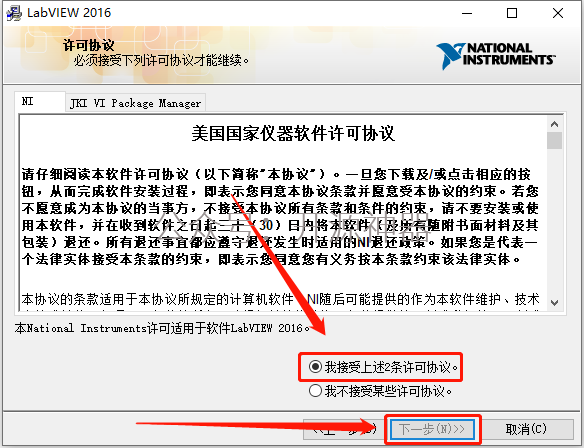This screenshot has height=448, width=584.
Task: Minimize the LabVIEW 2016 installer window
Action: 467,13
